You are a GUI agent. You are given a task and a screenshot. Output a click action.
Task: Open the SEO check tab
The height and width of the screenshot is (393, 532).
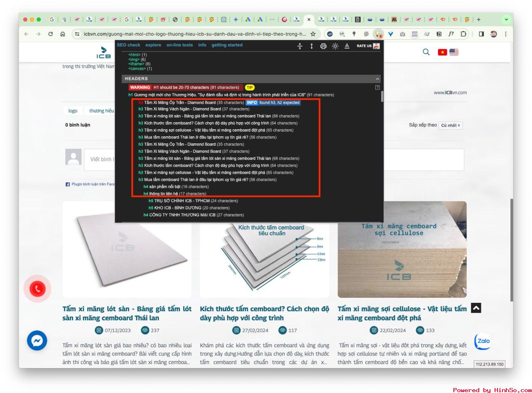tap(128, 45)
